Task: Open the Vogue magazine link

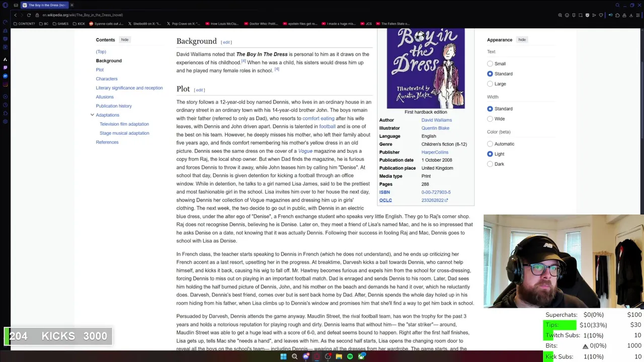Action: [305, 151]
